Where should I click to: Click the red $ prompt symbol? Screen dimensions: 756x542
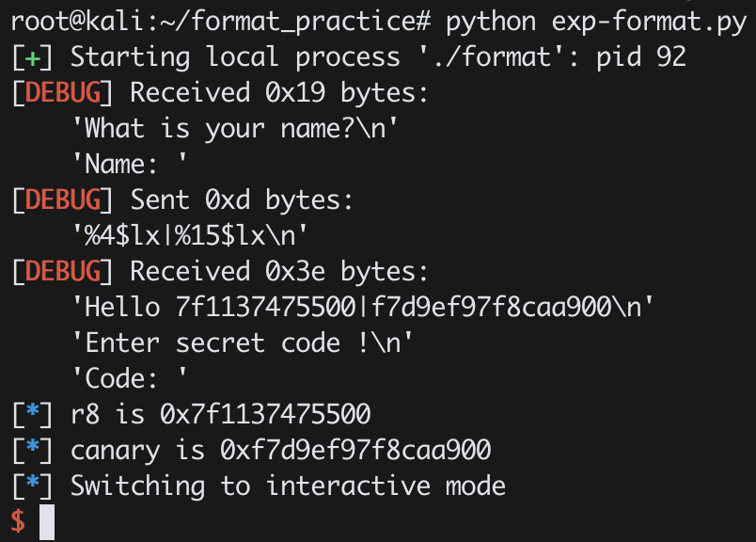coord(18,521)
